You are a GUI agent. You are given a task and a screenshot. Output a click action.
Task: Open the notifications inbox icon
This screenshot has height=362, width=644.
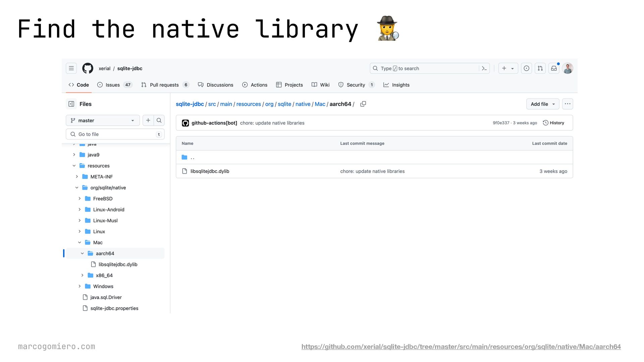point(554,68)
